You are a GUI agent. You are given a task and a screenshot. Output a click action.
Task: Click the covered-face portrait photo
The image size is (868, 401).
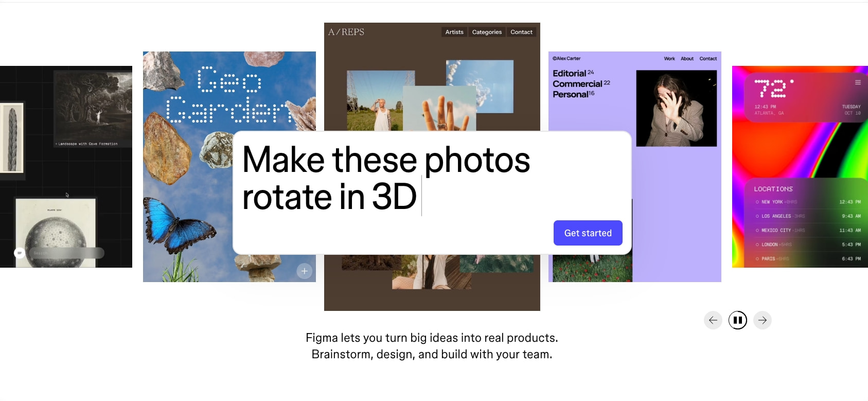(677, 109)
